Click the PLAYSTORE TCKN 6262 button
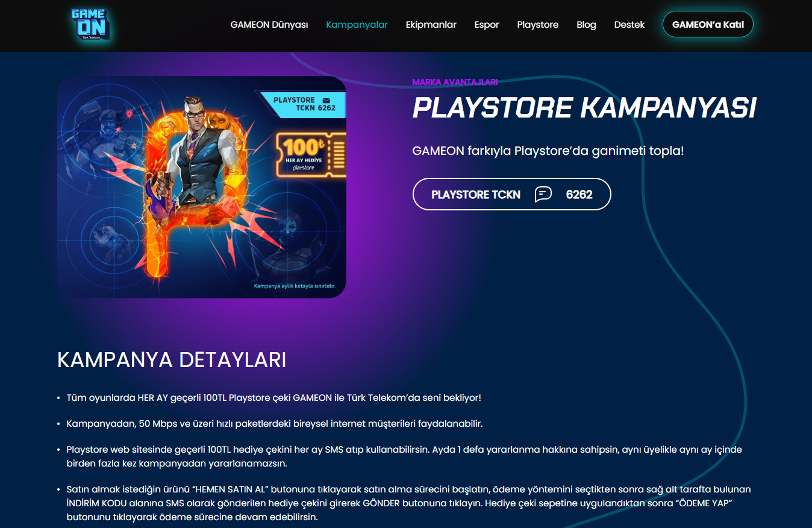Viewport: 812px width, 528px height. tap(511, 194)
